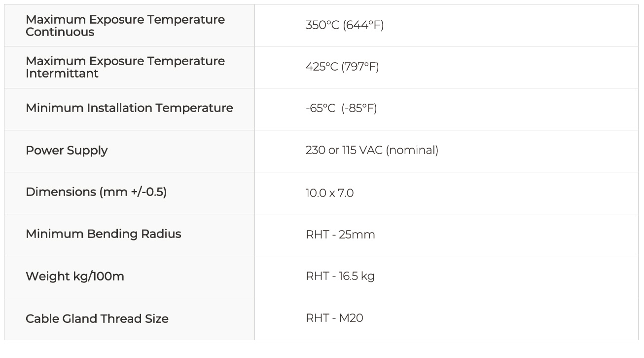The height and width of the screenshot is (358, 644).
Task: Select the 10.0 x 7.0 value
Action: (x=329, y=193)
